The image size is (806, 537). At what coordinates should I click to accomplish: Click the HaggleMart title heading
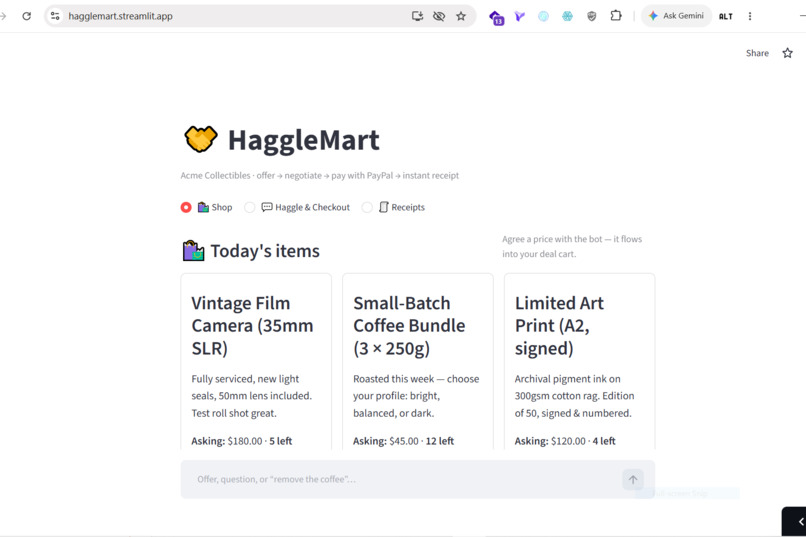[x=303, y=140]
